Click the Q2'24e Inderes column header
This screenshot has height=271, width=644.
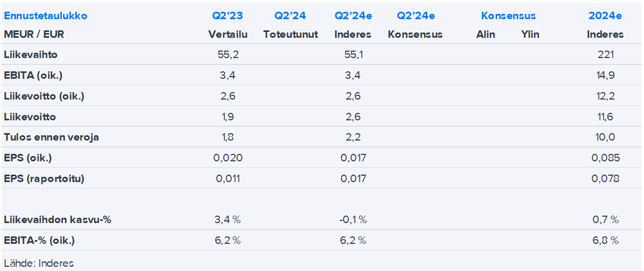click(x=353, y=15)
